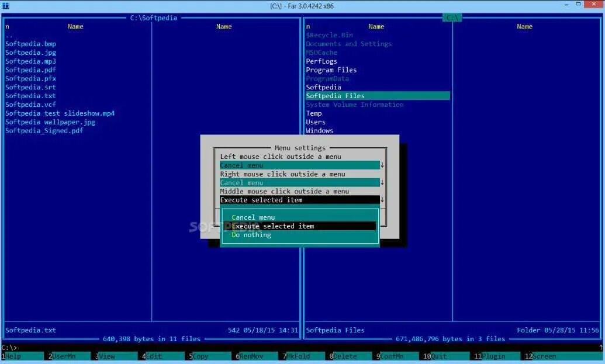
Task: Select Softpedia.bmp in left panel
Action: click(30, 44)
